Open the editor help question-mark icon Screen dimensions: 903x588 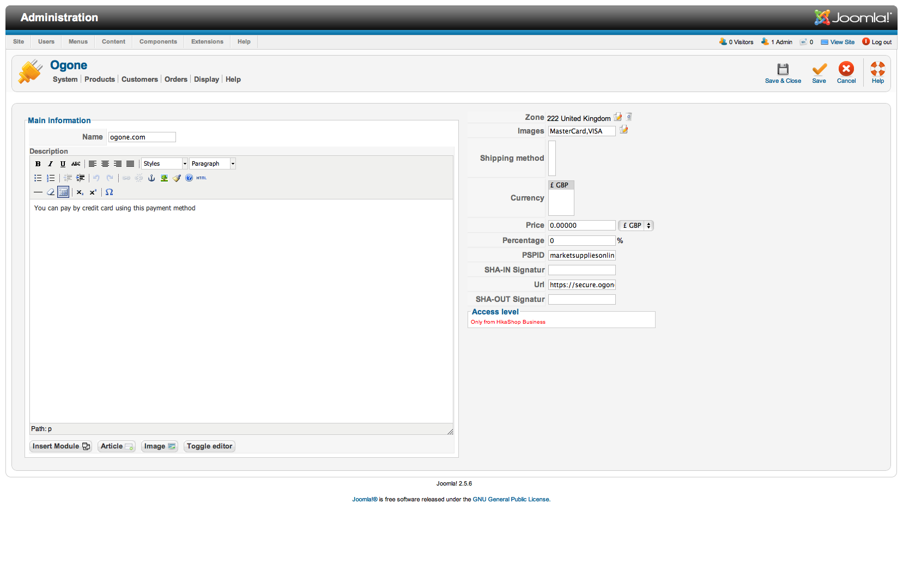[189, 178]
